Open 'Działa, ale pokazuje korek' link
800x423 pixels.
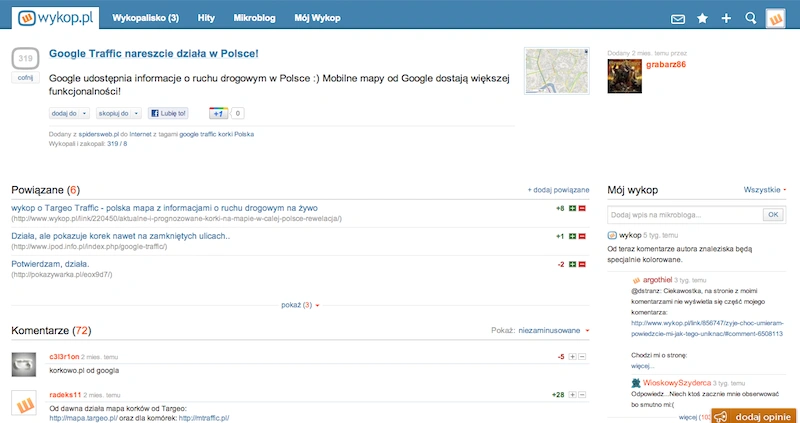120,236
